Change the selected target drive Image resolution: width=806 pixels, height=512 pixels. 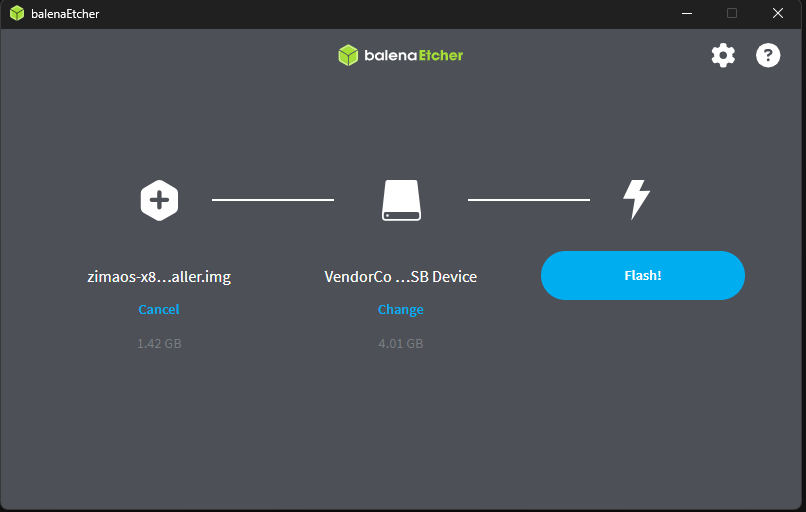click(400, 310)
